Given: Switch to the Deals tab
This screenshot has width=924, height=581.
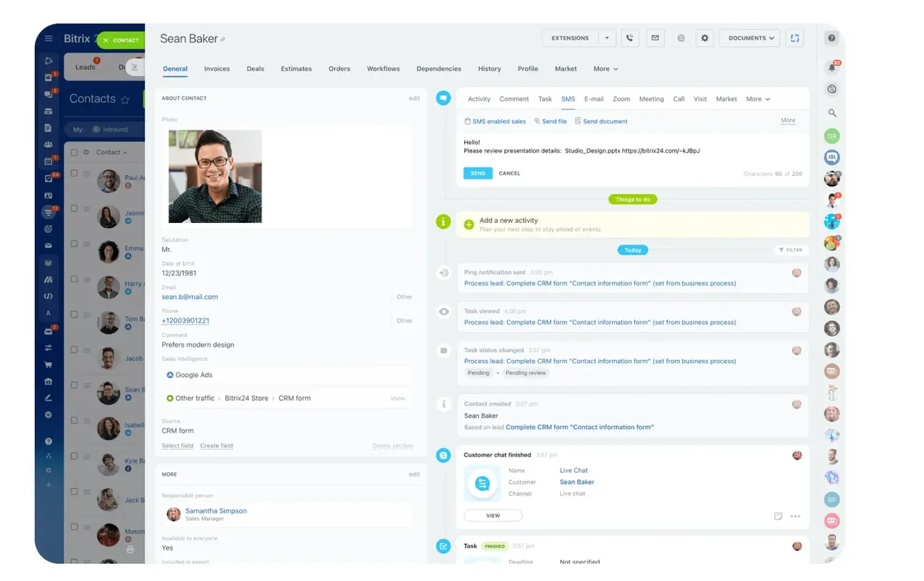Looking at the screenshot, I should 255,69.
